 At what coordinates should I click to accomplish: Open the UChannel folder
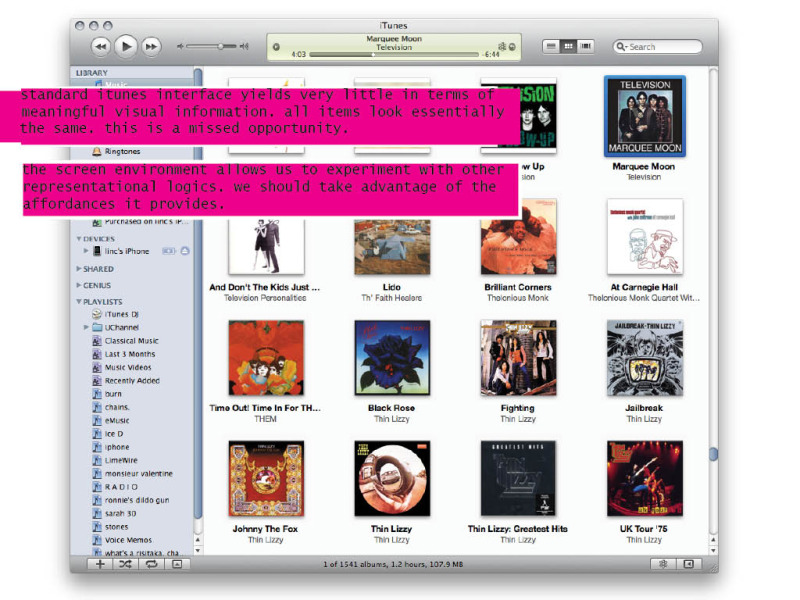coord(116,328)
